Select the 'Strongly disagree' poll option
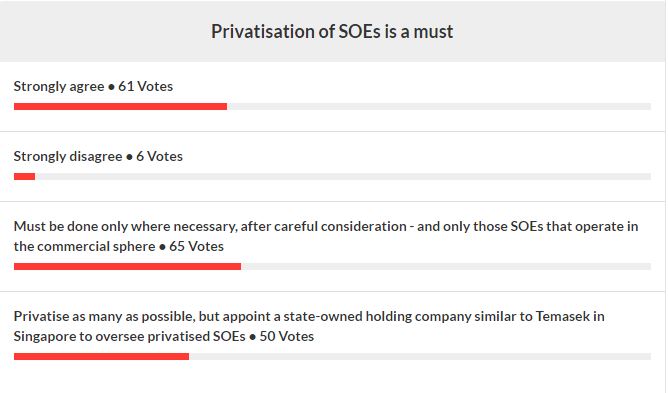 68,156
